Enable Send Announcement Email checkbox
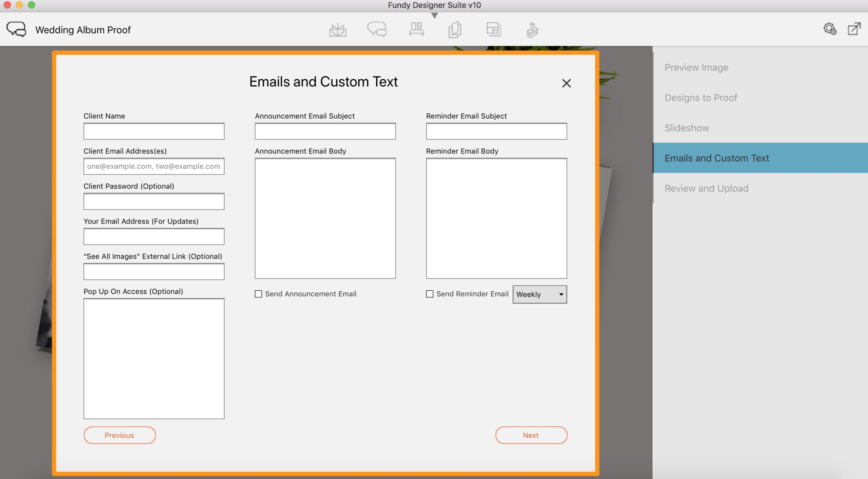The image size is (868, 479). [258, 294]
